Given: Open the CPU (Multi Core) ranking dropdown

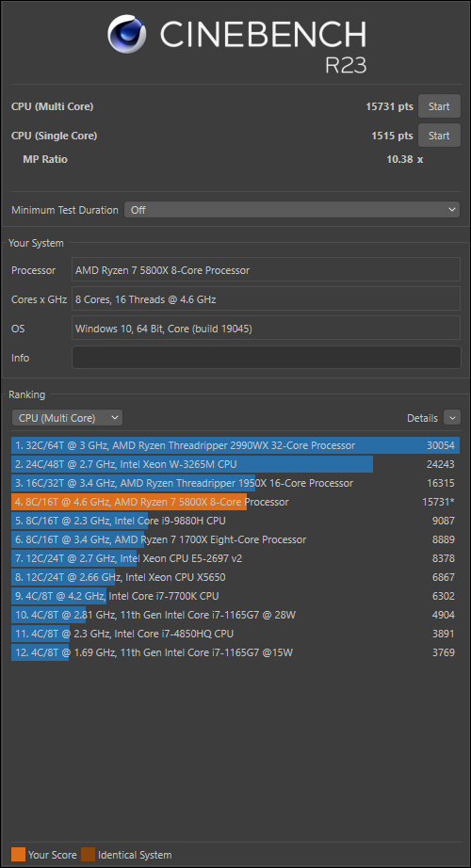Looking at the screenshot, I should point(67,418).
